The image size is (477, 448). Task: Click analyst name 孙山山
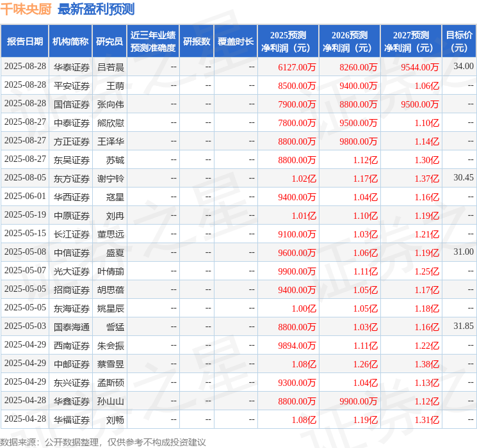click(111, 401)
